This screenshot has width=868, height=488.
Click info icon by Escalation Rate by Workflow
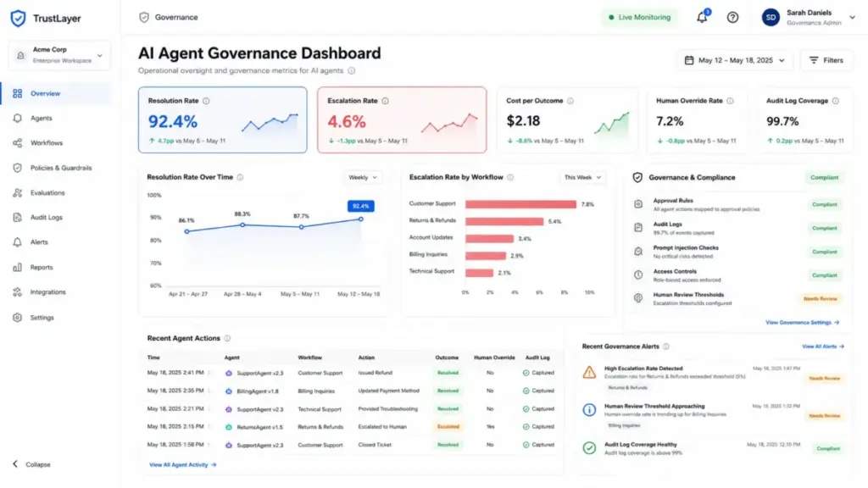510,177
